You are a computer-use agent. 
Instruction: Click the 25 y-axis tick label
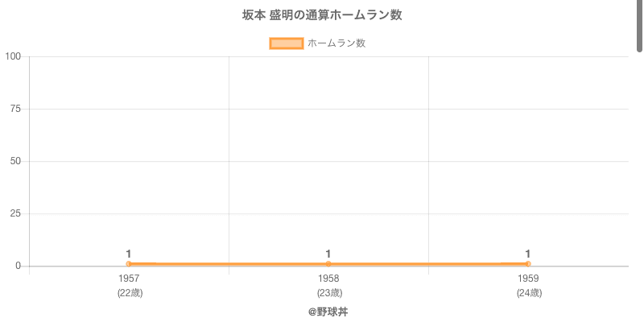pos(15,213)
